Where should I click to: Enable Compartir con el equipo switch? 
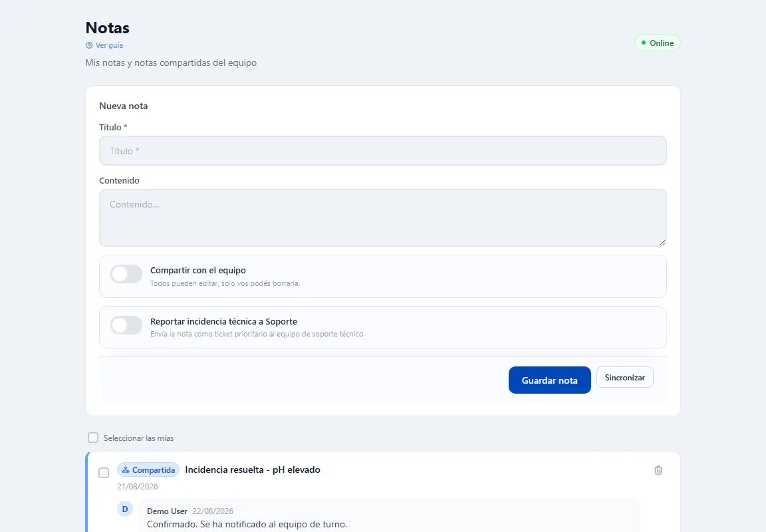(x=126, y=275)
